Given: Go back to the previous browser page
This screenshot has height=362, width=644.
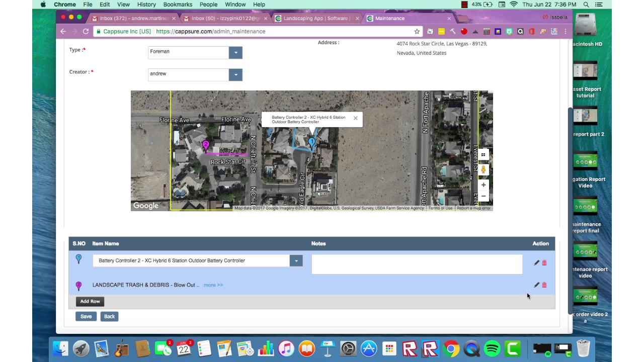Looking at the screenshot, I should click(63, 31).
